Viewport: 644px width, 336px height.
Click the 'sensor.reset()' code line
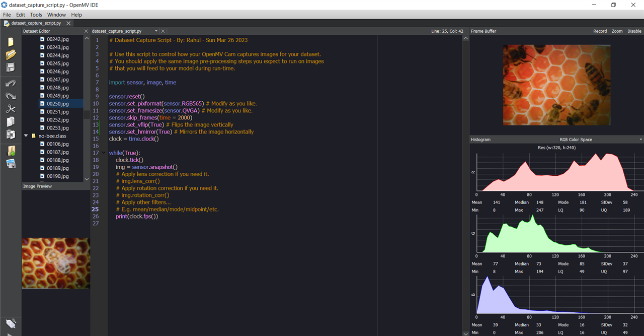pos(127,96)
